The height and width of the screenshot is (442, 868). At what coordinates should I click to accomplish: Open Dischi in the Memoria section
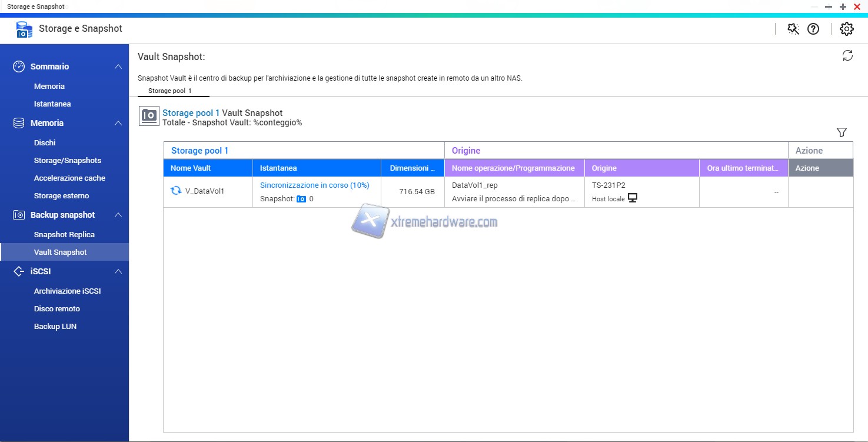tap(45, 142)
